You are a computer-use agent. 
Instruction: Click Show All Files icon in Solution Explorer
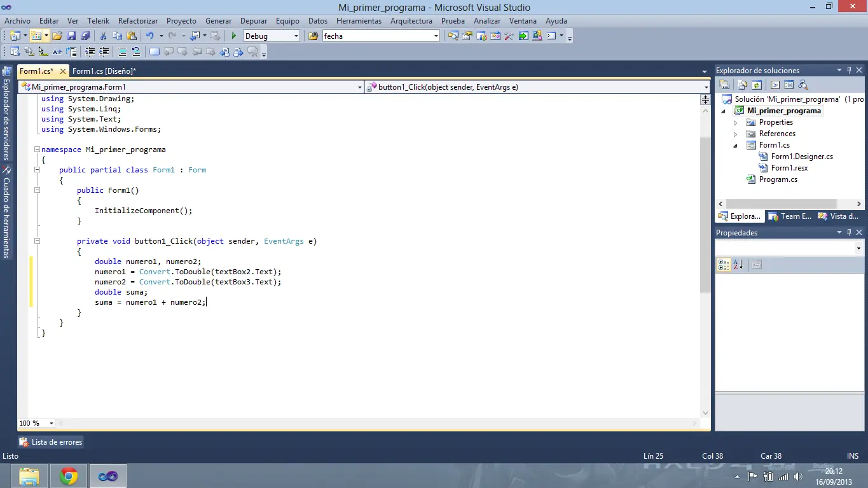pos(742,85)
